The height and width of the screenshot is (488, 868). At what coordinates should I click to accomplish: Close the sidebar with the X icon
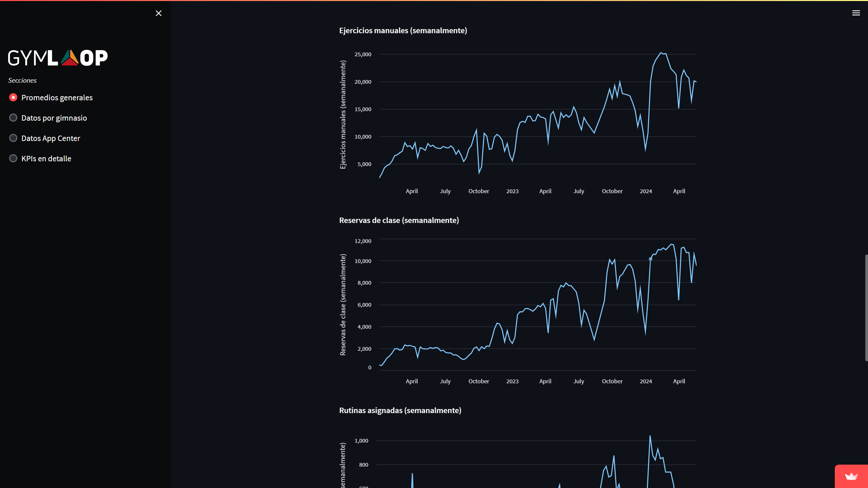click(158, 13)
